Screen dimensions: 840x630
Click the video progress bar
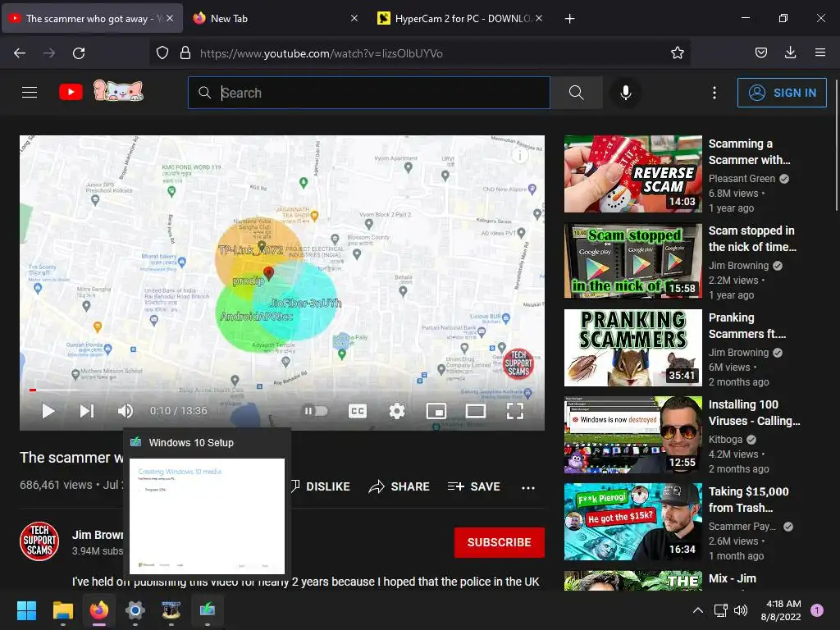pos(282,390)
